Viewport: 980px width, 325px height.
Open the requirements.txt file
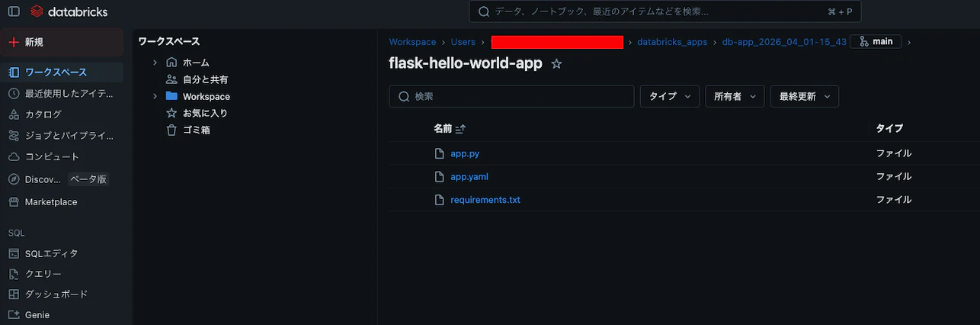coord(485,200)
